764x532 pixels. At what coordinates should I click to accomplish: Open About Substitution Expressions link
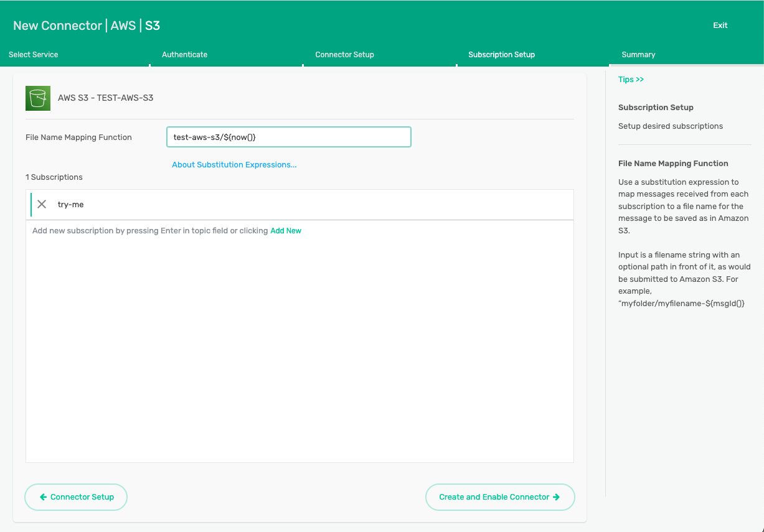pos(234,165)
